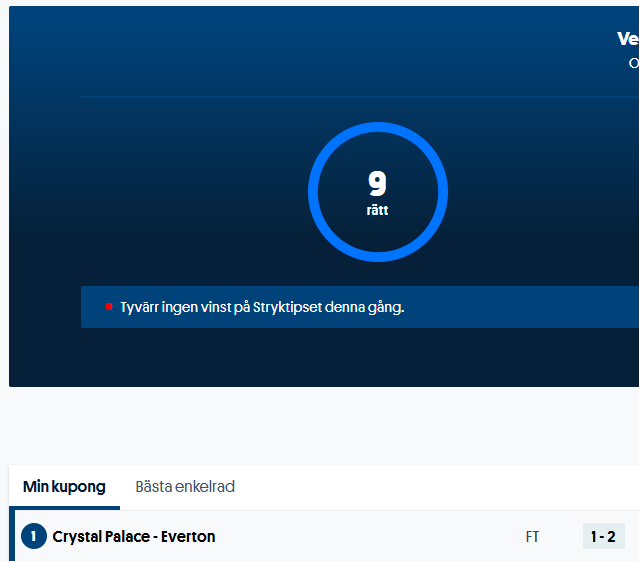639x561 pixels.
Task: Switch to the Bästa enkelrad tab
Action: [185, 487]
